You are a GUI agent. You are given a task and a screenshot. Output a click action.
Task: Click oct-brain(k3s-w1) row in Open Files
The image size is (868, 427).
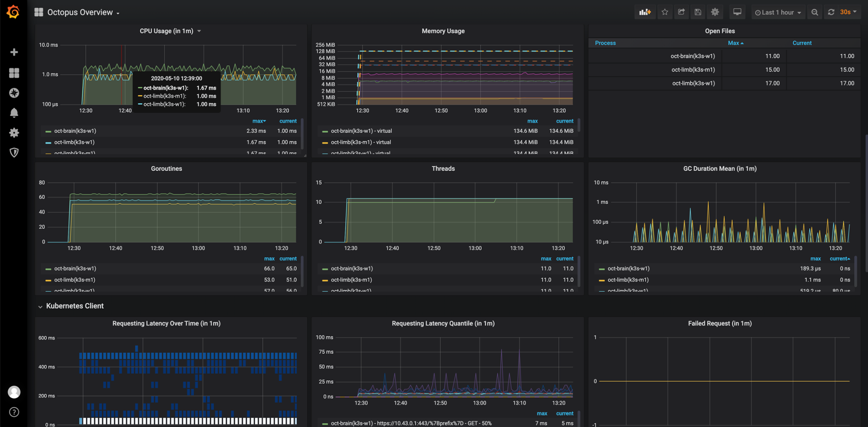point(725,56)
